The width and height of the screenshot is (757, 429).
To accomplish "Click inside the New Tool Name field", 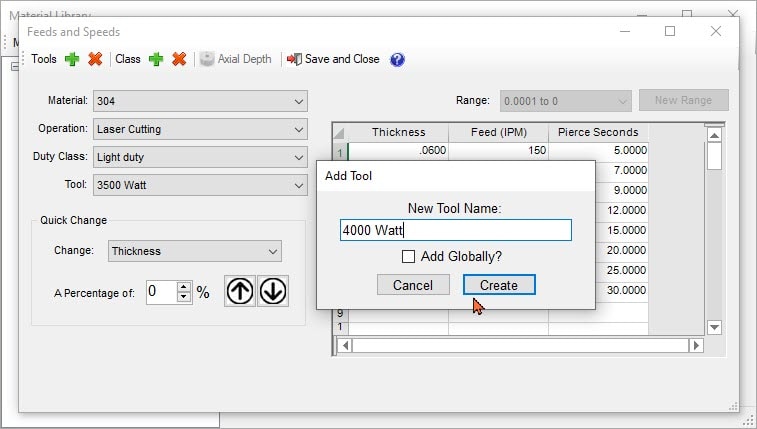I will (x=455, y=230).
